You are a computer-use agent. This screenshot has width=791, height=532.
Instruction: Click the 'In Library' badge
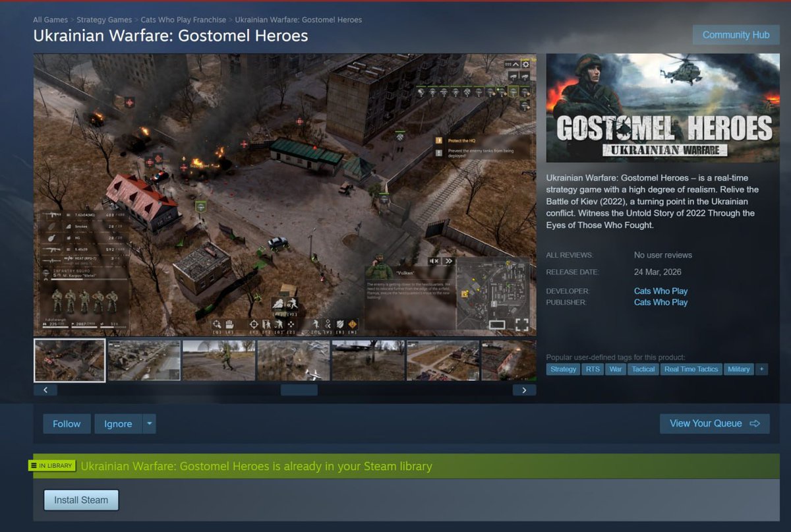coord(51,465)
